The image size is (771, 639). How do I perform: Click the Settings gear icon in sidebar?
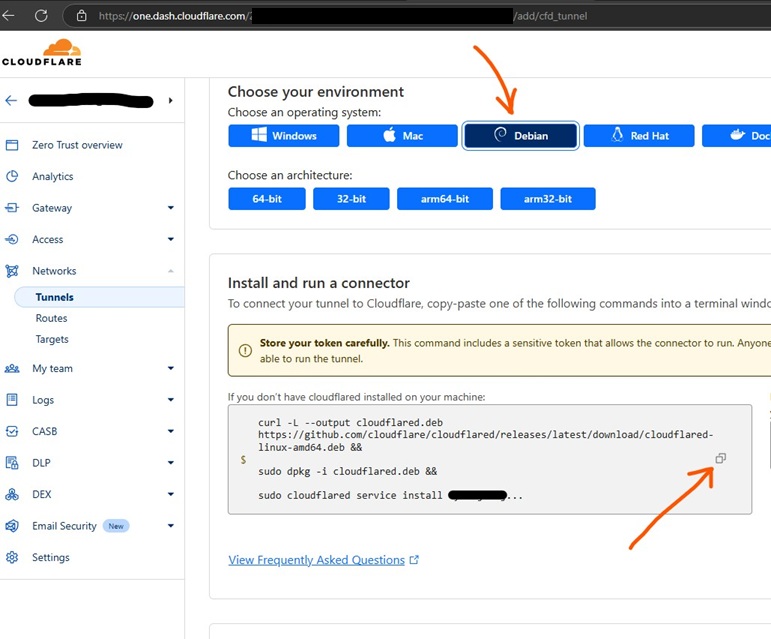(x=12, y=557)
